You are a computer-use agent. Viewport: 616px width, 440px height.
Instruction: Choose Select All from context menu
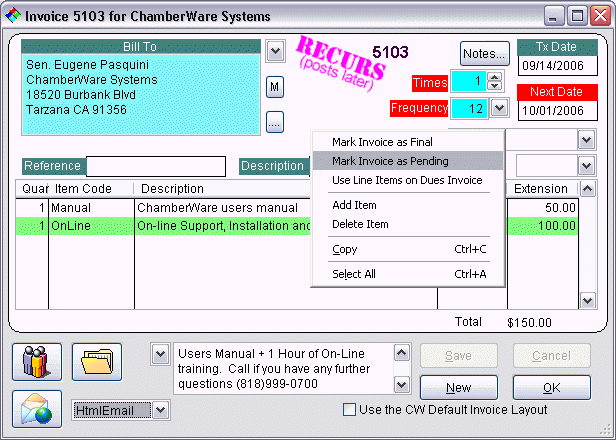pyautogui.click(x=408, y=274)
